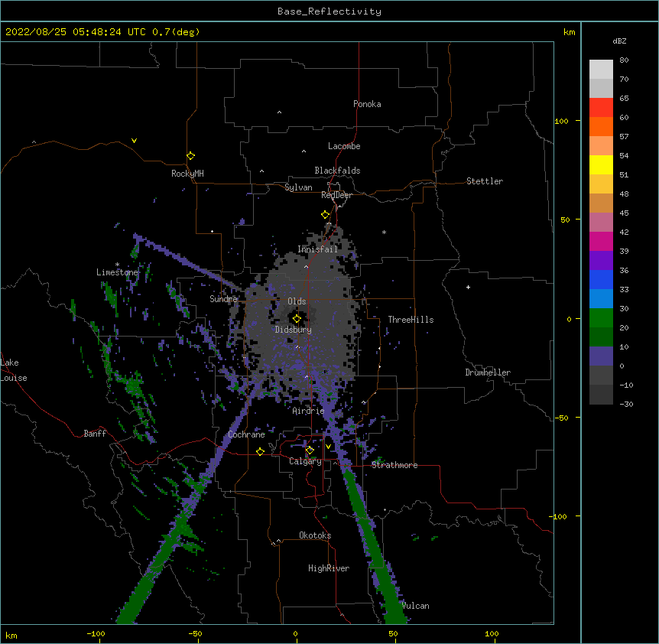Click the Lacombe city label

pyautogui.click(x=344, y=146)
